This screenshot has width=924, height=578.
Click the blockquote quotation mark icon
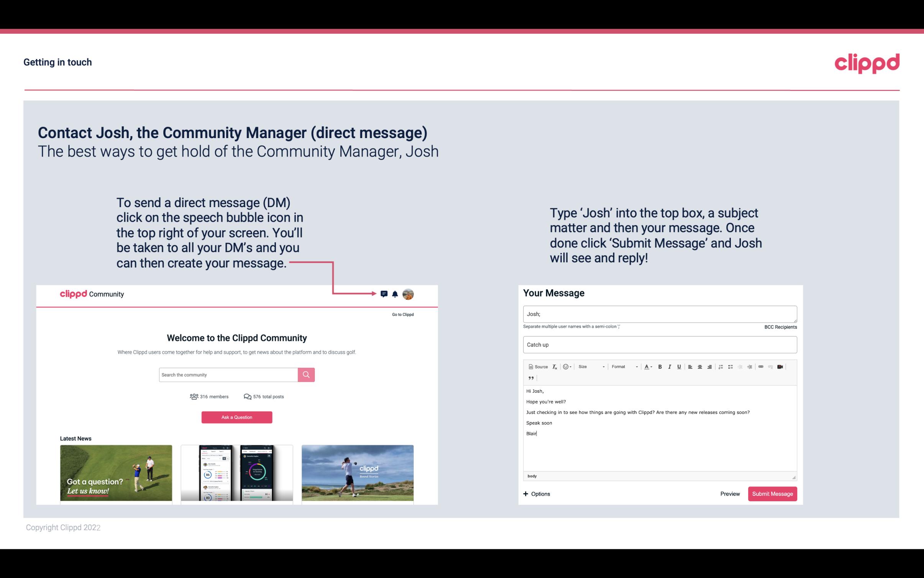530,378
